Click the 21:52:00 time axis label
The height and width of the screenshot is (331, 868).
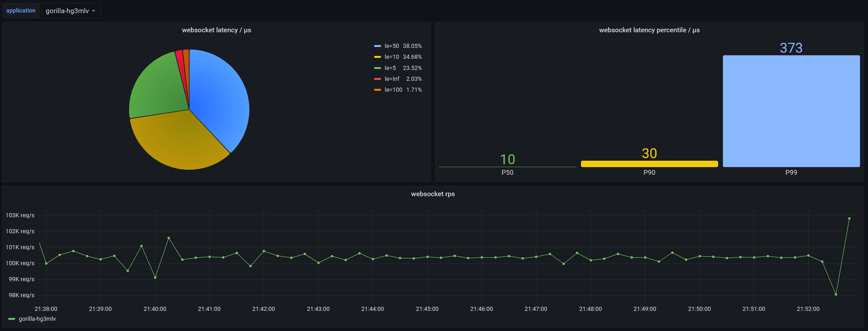808,309
